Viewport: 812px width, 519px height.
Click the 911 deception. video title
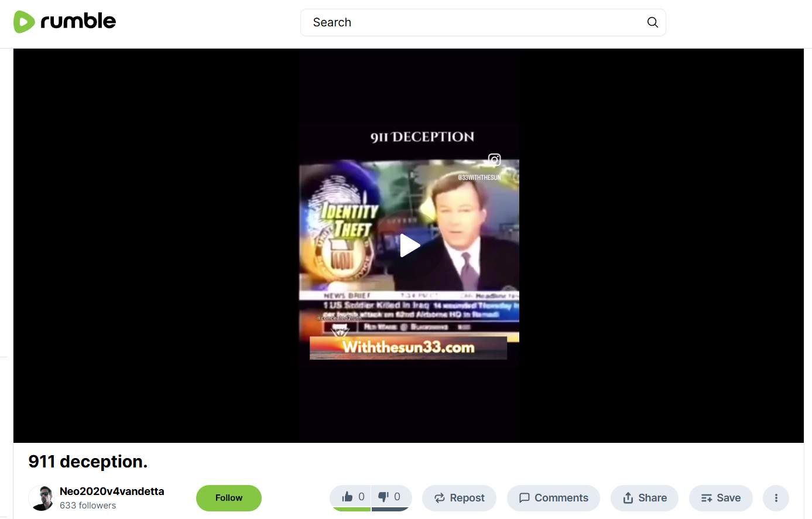click(x=88, y=462)
